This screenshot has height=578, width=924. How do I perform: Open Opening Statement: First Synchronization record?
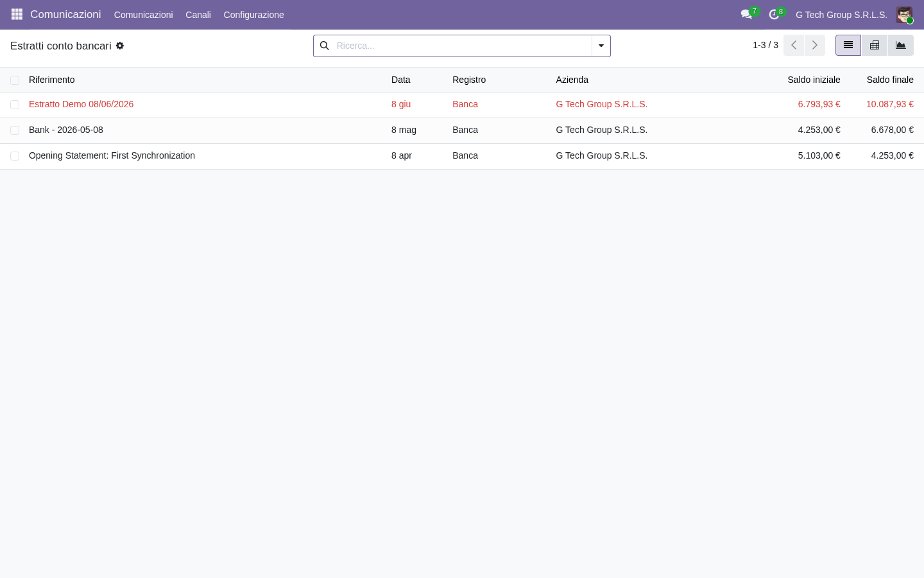(x=112, y=155)
